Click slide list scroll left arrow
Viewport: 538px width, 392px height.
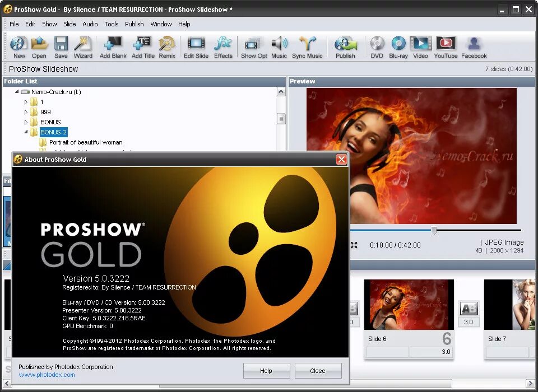click(6, 383)
